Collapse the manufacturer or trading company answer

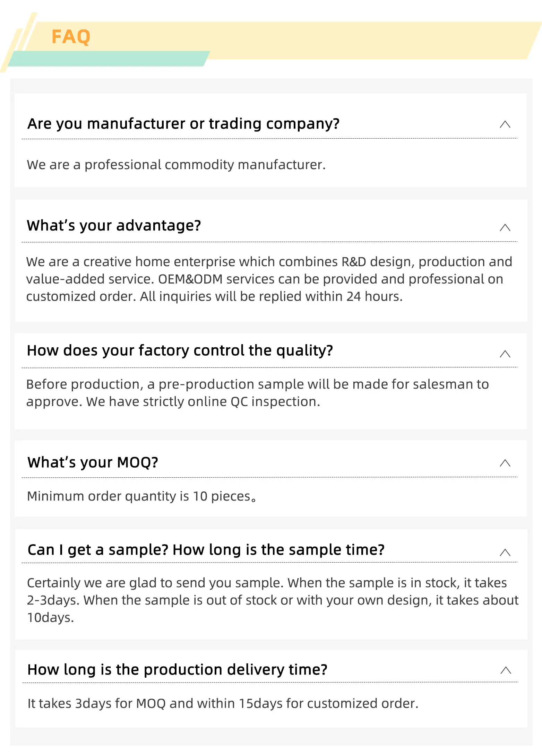pyautogui.click(x=505, y=124)
